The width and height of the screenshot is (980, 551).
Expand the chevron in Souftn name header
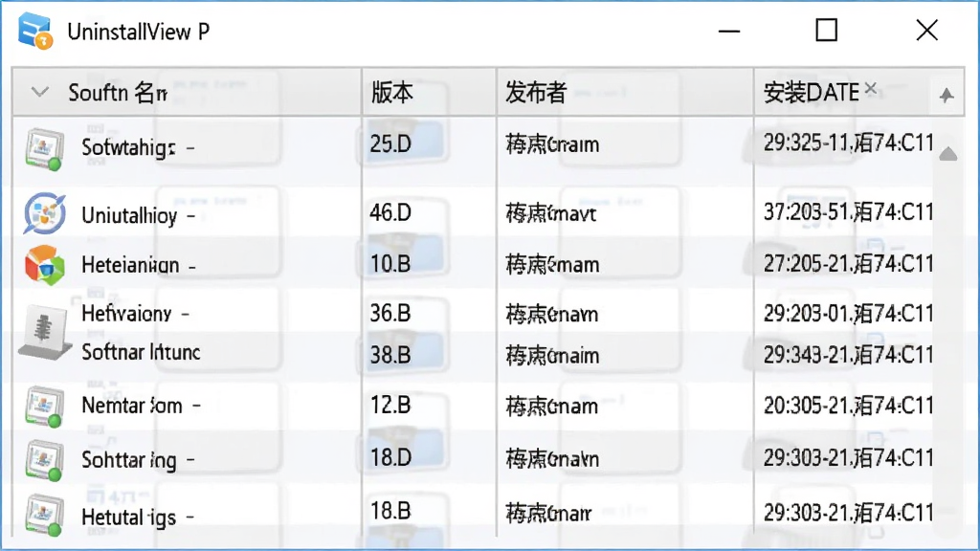[x=40, y=93]
